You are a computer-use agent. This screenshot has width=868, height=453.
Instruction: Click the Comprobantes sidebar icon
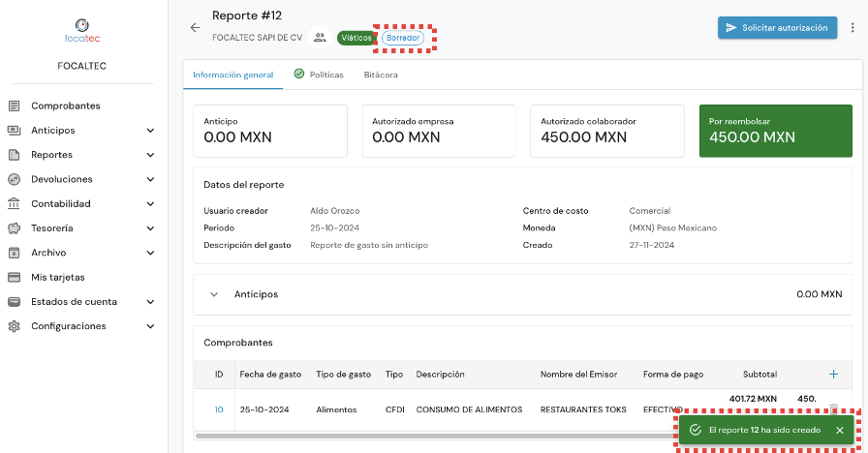[14, 106]
